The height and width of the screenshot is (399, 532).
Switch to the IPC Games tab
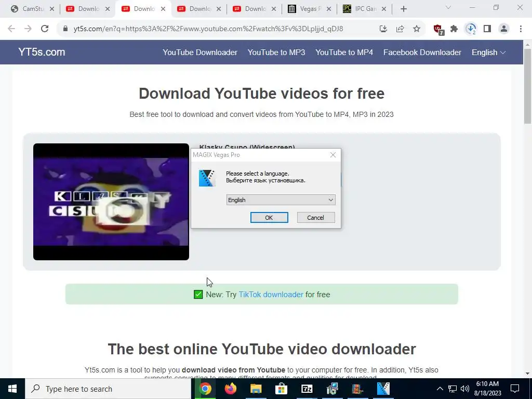[364, 9]
